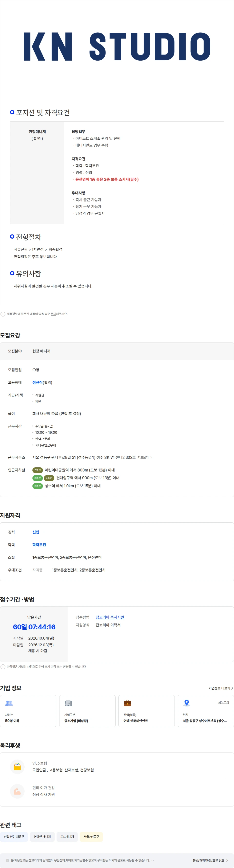Click the chevron after the 근무지주소 지도보기 link
The height and width of the screenshot is (868, 234).
coord(151,457)
